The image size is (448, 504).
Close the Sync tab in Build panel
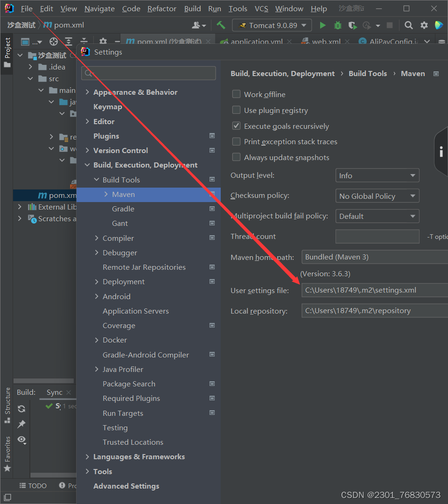point(69,392)
